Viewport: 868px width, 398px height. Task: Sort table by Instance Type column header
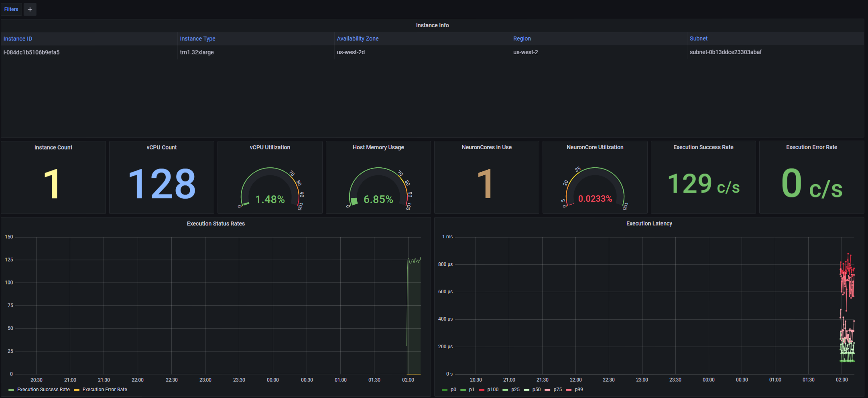point(197,39)
